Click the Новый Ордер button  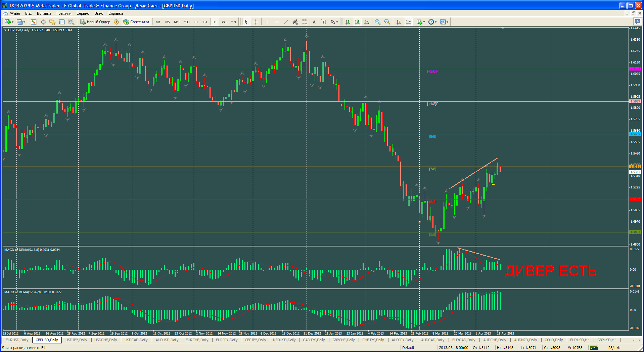click(x=95, y=22)
